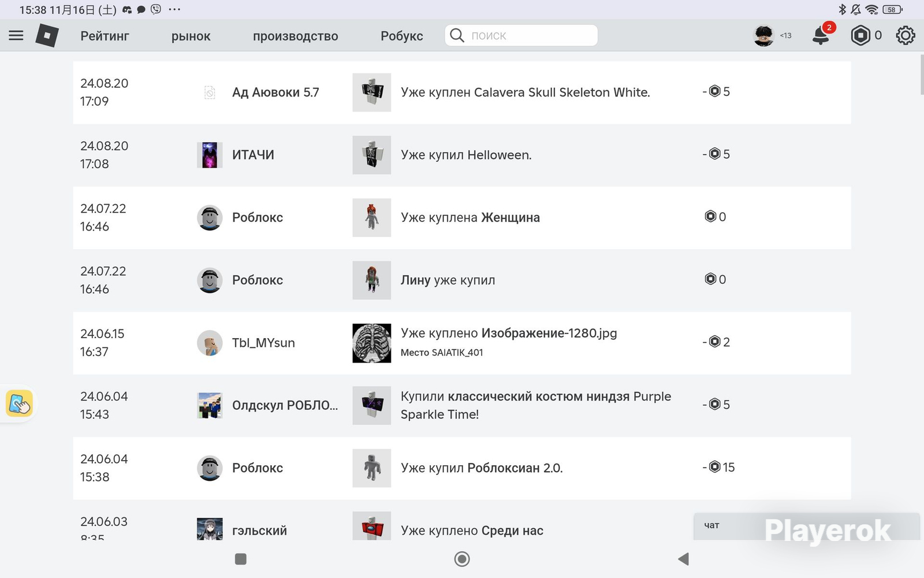Image resolution: width=924 pixels, height=578 pixels.
Task: Open the Среди нас item
Action: (513, 531)
